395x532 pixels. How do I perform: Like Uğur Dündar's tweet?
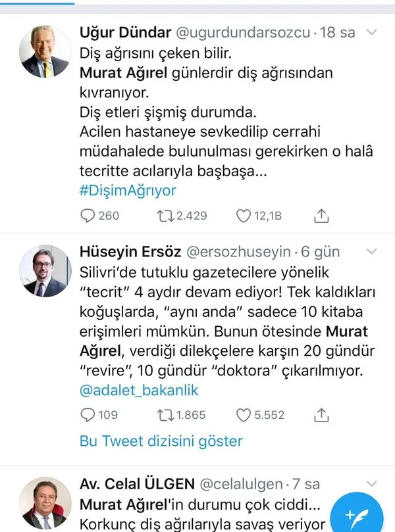click(x=244, y=215)
